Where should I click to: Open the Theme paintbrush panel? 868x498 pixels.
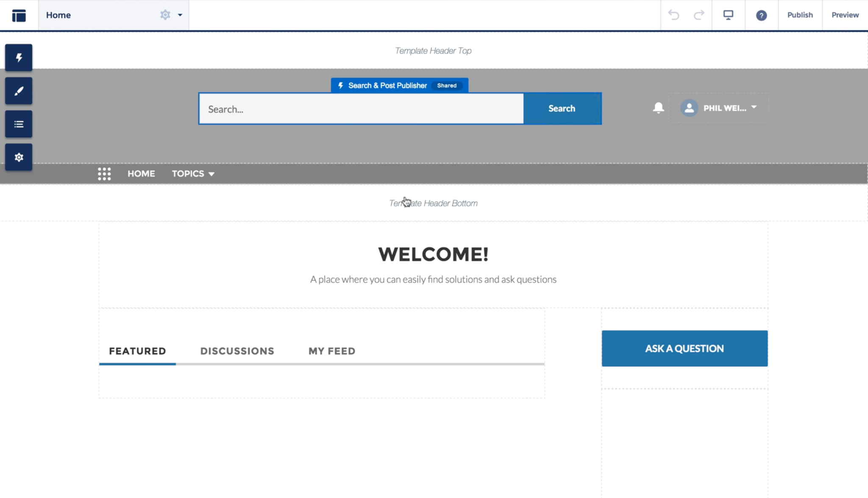click(x=19, y=91)
